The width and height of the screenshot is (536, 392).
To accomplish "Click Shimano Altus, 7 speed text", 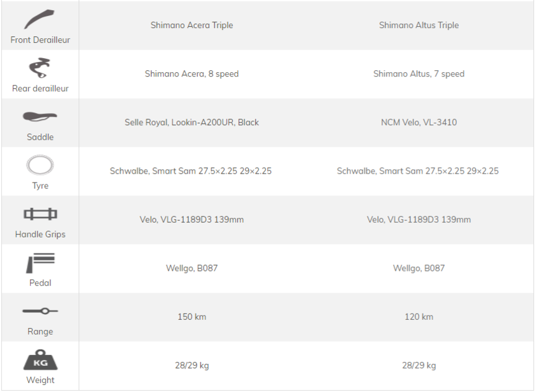I will (419, 74).
